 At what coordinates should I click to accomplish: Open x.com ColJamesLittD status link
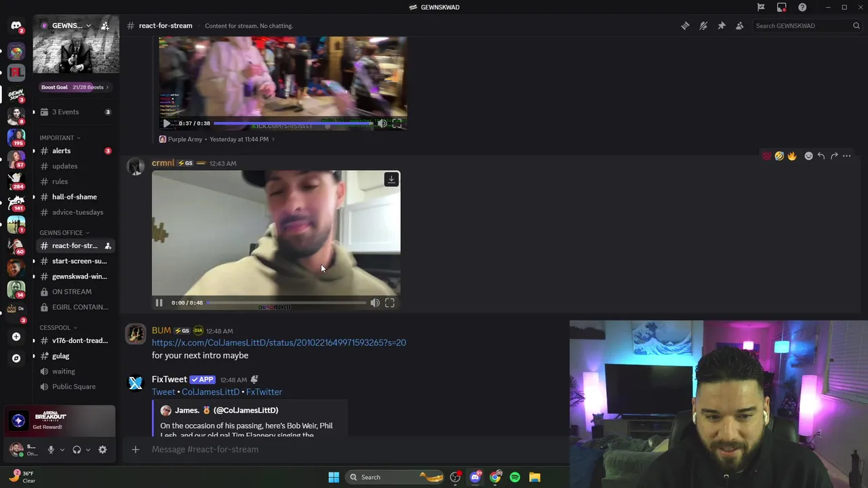coord(279,343)
